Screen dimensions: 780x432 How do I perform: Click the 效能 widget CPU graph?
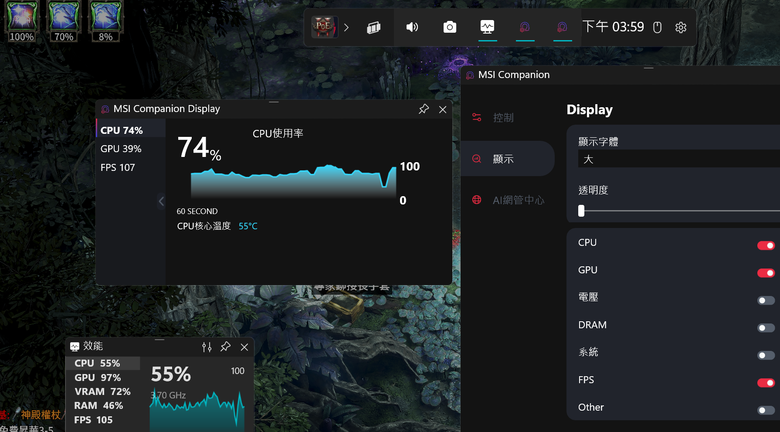click(197, 411)
